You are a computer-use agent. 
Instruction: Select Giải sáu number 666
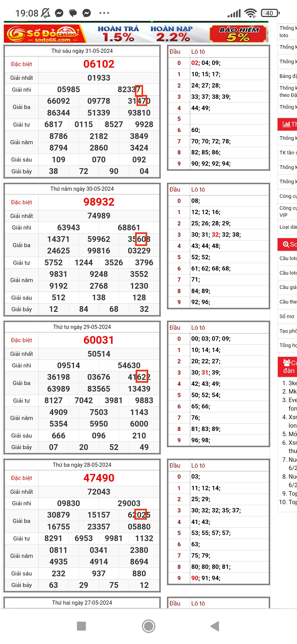click(59, 436)
